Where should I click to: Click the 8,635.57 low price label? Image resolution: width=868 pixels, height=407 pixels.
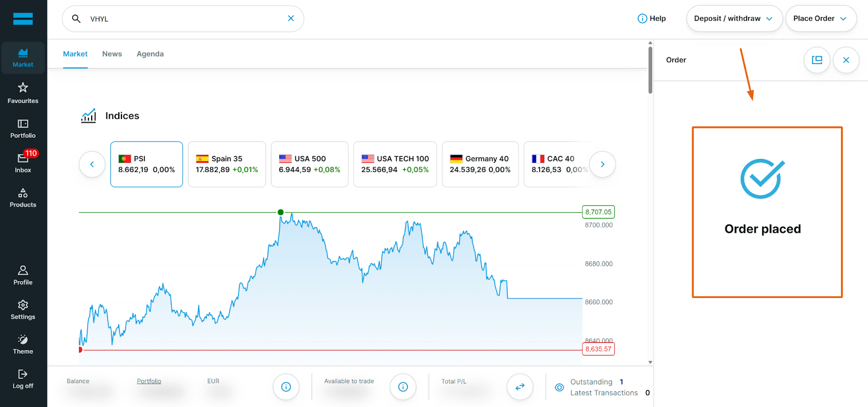[598, 349]
